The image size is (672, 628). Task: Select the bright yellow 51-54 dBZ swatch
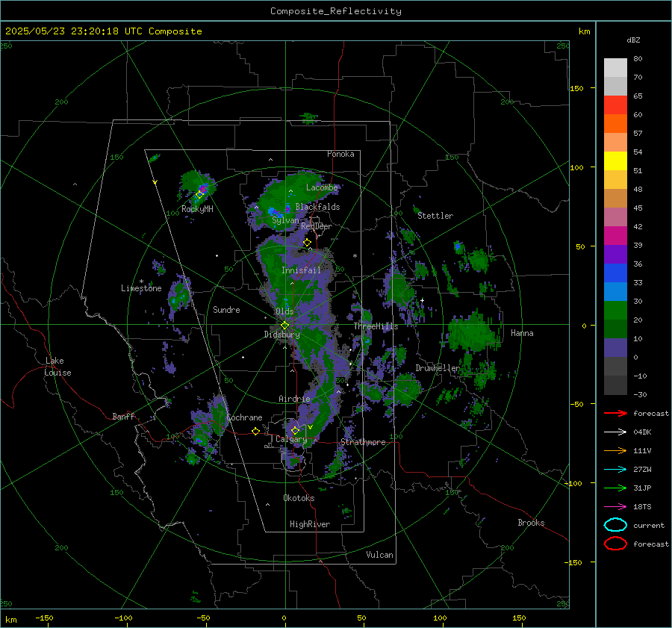[x=615, y=161]
